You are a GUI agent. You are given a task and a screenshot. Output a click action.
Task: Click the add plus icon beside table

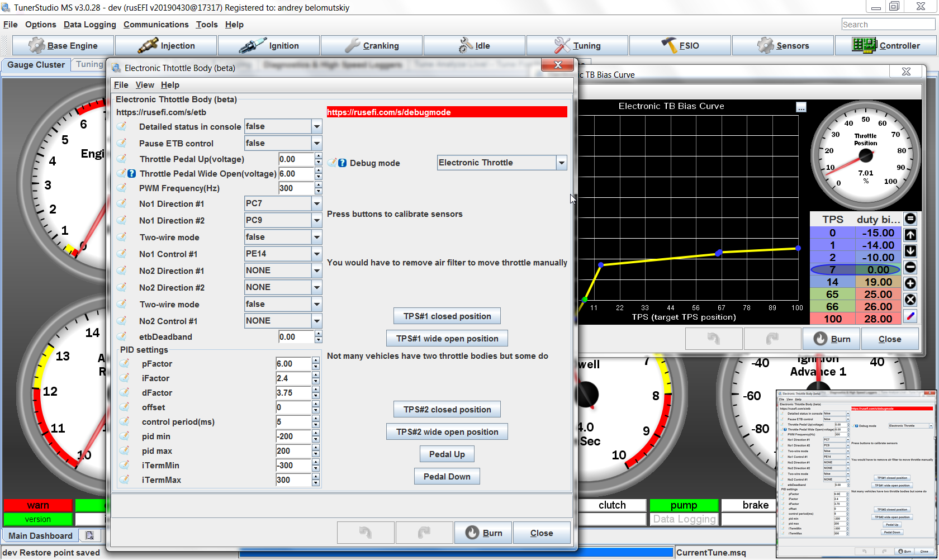pos(910,283)
